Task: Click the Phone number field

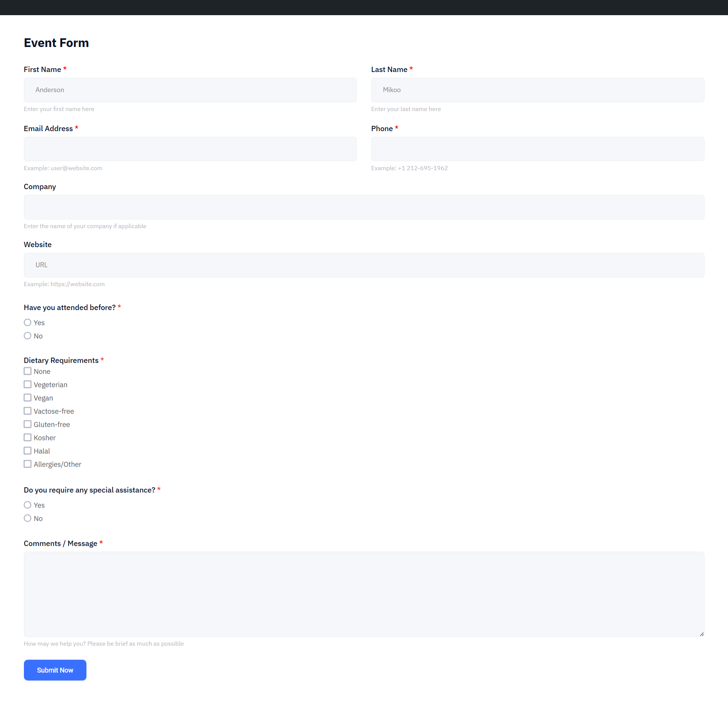Action: click(x=537, y=149)
